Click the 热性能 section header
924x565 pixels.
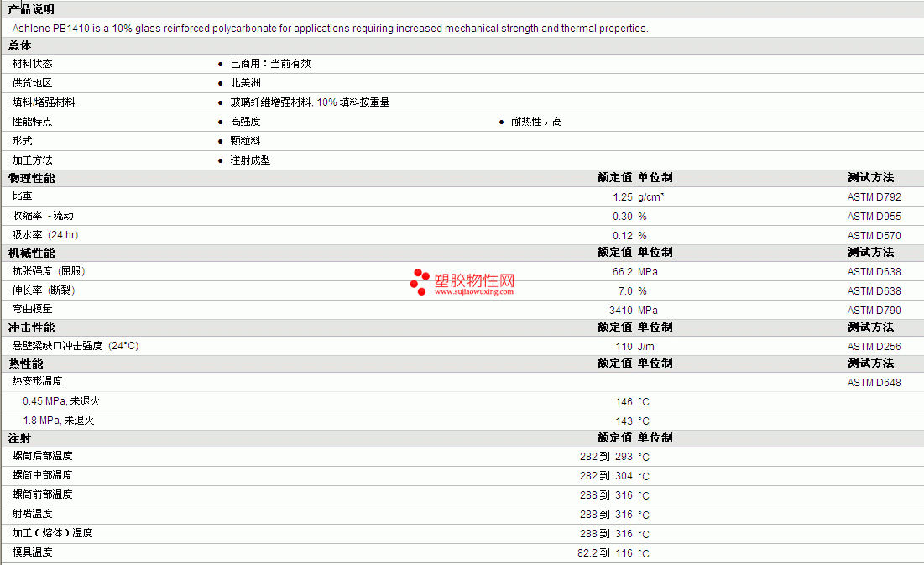(25, 364)
